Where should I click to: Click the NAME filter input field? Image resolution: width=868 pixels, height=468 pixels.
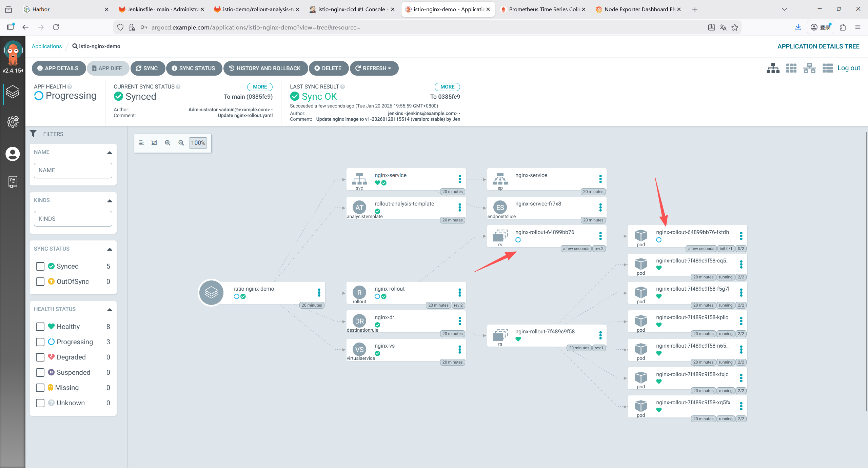tap(73, 170)
